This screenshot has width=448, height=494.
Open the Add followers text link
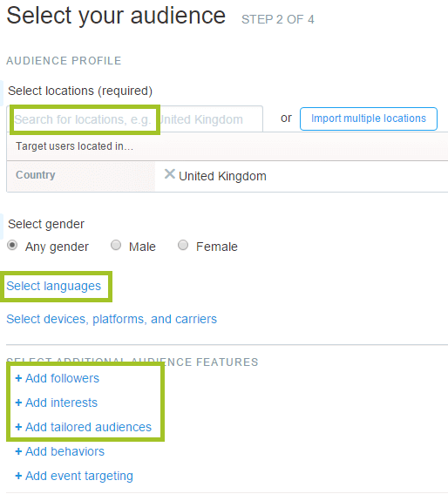(x=62, y=378)
